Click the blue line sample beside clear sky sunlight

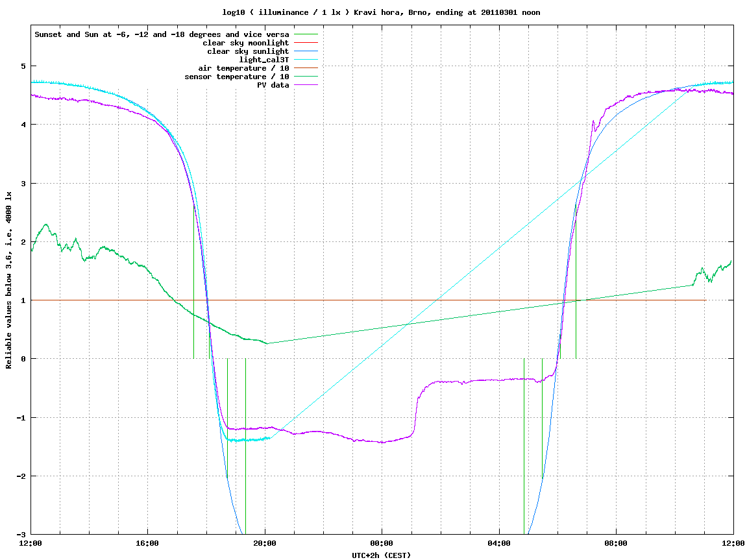(306, 51)
